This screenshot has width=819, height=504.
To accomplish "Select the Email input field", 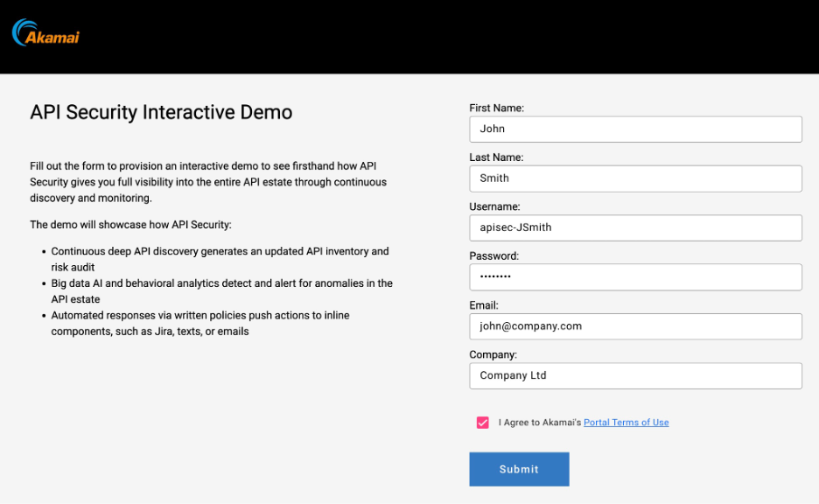I will click(635, 326).
